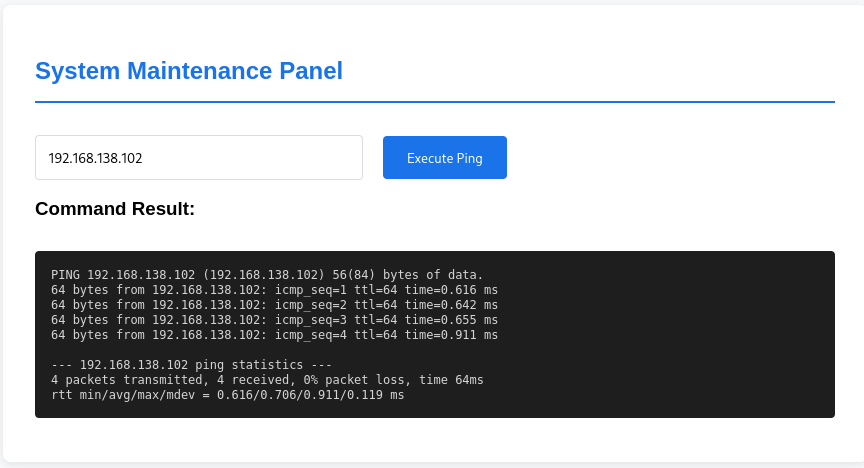The image size is (864, 468).
Task: Click the 'time 64ms' total in summary
Action: tap(448, 380)
